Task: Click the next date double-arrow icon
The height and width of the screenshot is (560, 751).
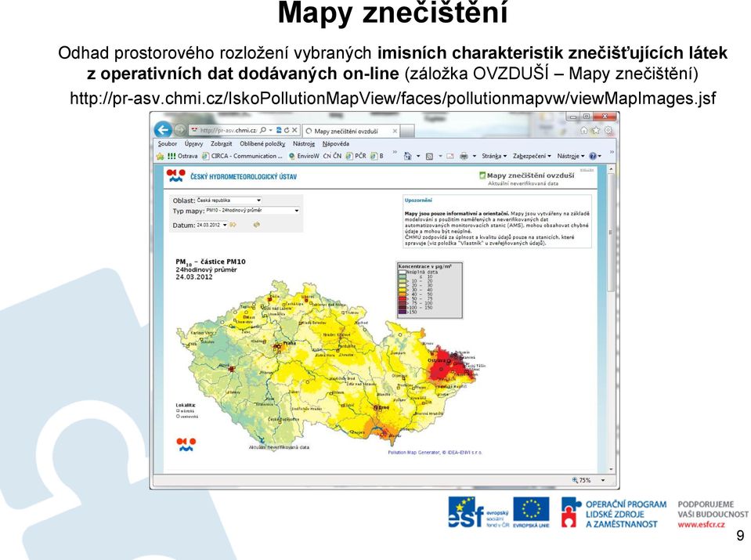Action: pyautogui.click(x=233, y=225)
